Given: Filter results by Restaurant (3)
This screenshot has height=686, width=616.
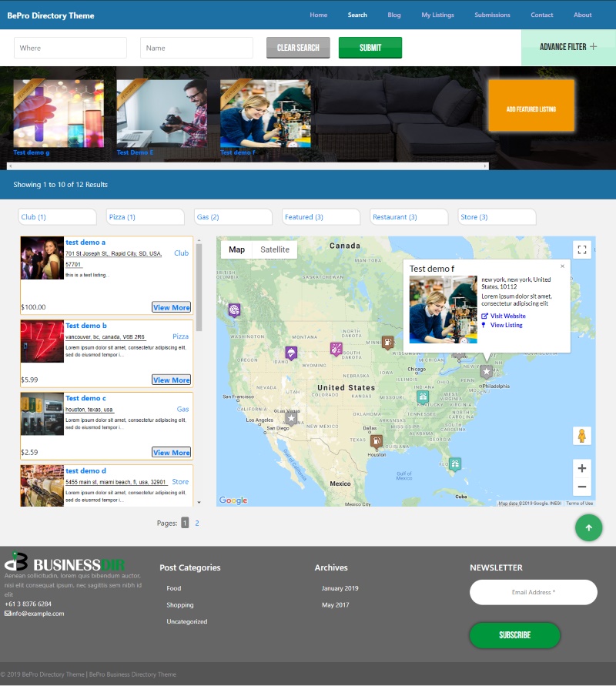Looking at the screenshot, I should tap(409, 217).
